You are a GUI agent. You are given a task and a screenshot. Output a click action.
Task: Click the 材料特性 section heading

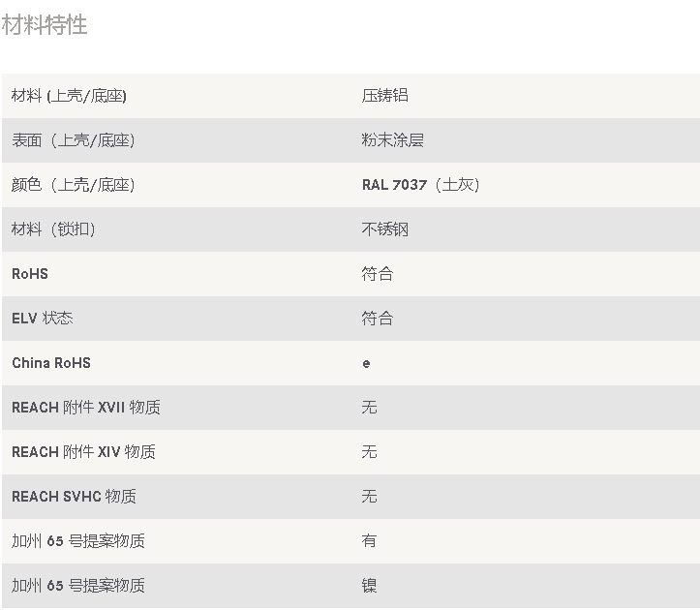tap(45, 25)
